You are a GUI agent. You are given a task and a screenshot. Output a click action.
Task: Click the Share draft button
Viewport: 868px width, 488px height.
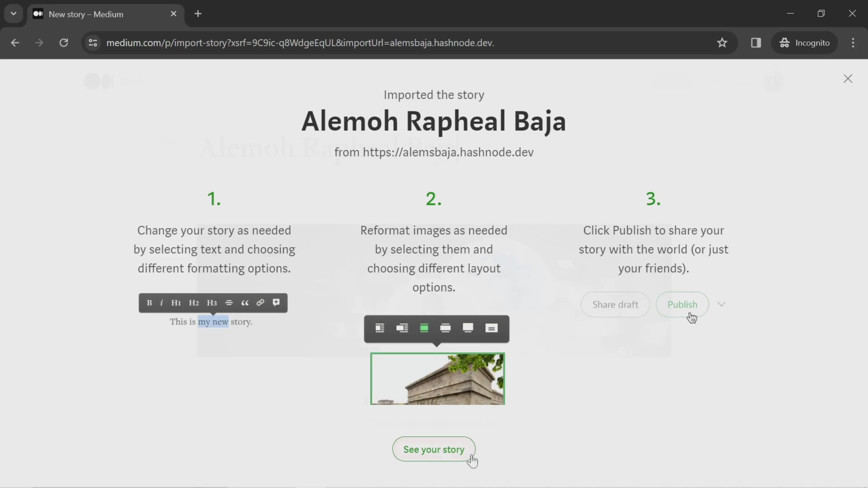(x=615, y=305)
